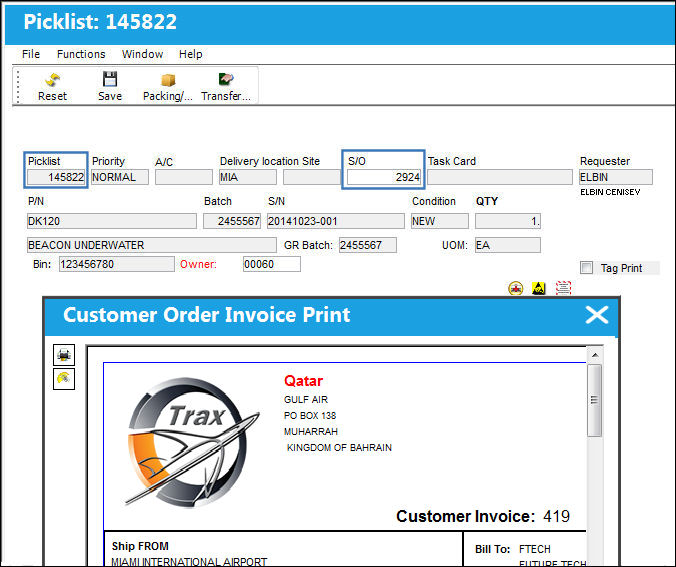Screen dimensions: 676x567
Task: Click the empty Site field
Action: (312, 177)
